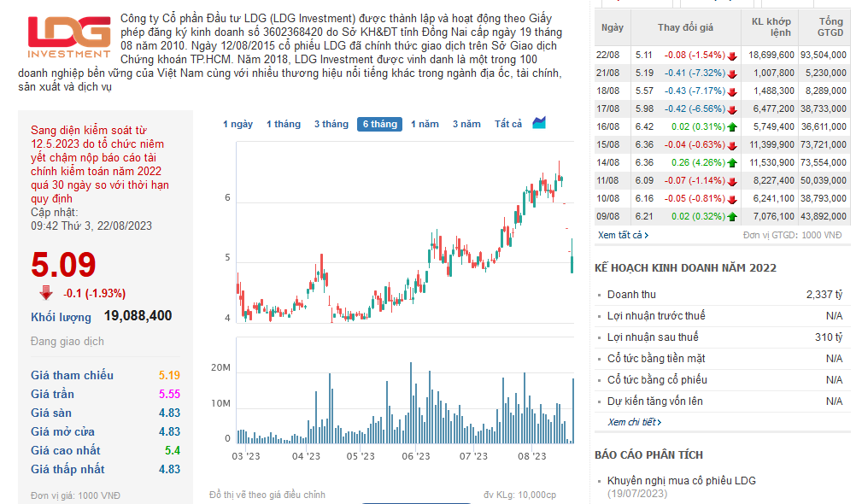Switch the chart to 1 năm

(425, 124)
